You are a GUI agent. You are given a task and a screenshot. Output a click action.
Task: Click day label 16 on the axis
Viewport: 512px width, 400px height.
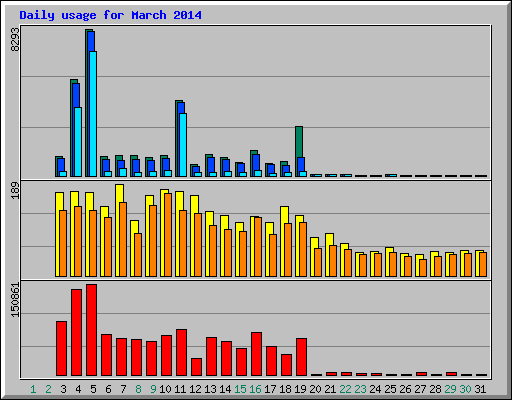pyautogui.click(x=255, y=389)
